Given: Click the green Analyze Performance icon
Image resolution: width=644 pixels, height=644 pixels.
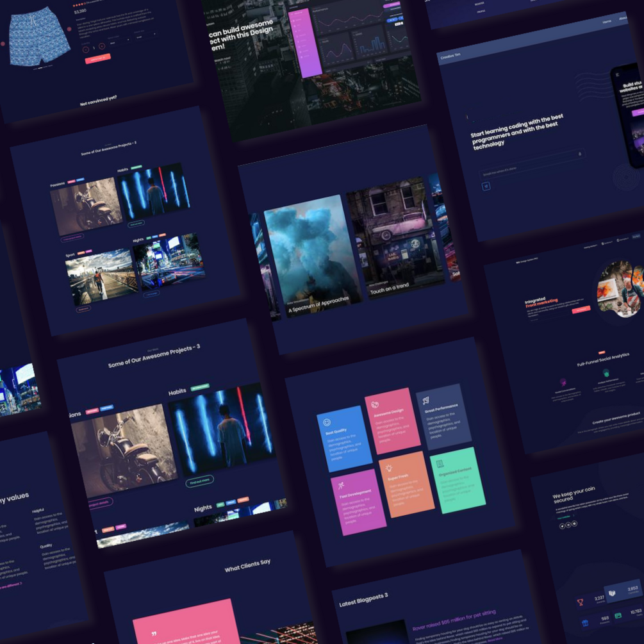Looking at the screenshot, I should (606, 372).
